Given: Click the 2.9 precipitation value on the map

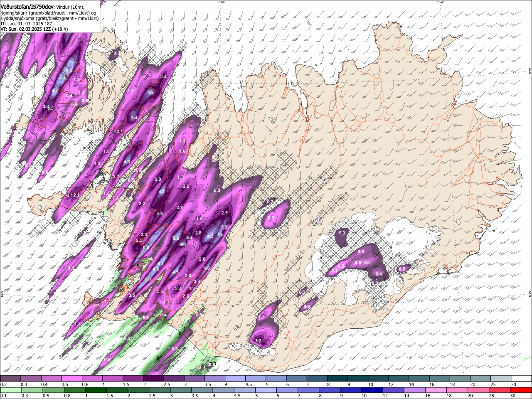Looking at the screenshot, I should coord(158,179).
